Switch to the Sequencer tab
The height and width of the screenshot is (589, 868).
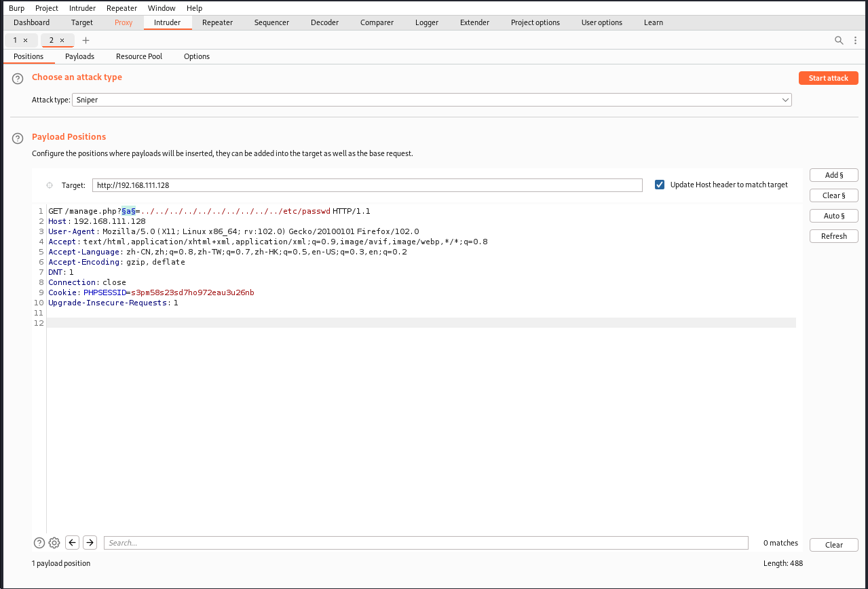(x=271, y=22)
